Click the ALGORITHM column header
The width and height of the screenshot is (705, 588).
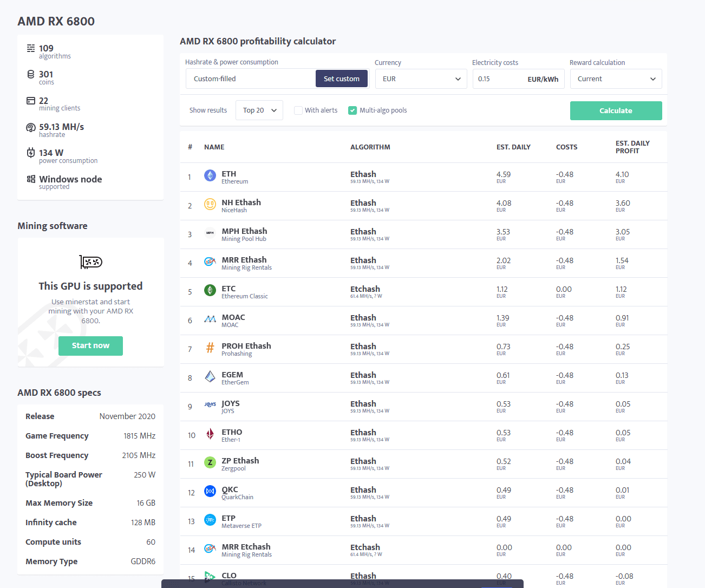click(x=370, y=147)
